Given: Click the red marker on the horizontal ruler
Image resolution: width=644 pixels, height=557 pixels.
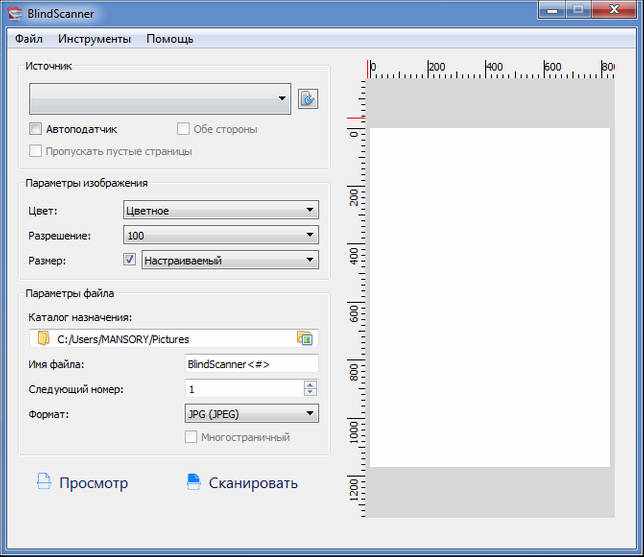Looking at the screenshot, I should (x=368, y=69).
